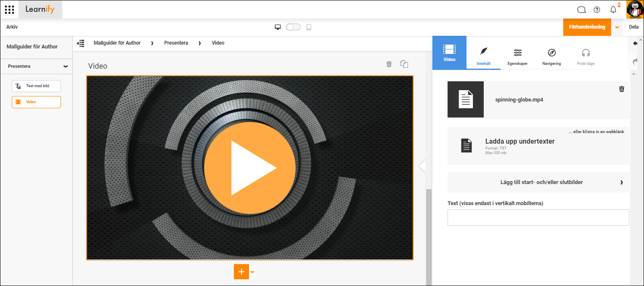The image size is (644, 286).
Task: Switch to the Podd-läge tab
Action: pos(586,57)
